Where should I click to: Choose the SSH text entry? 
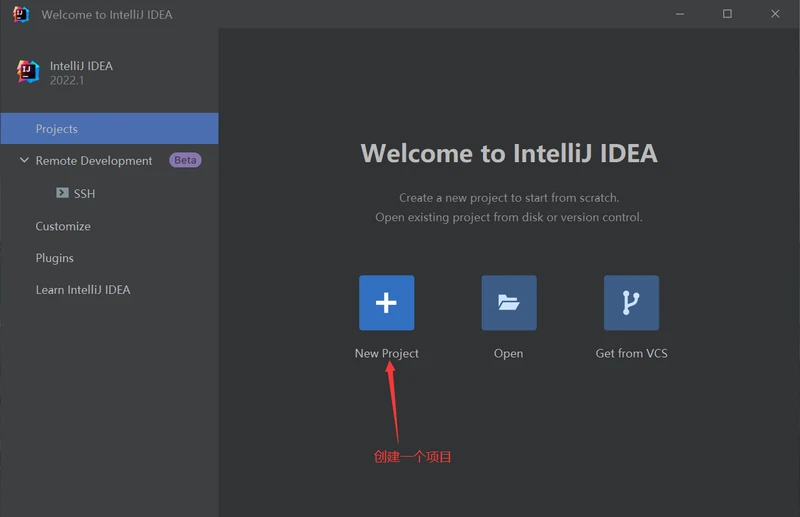[x=85, y=194]
